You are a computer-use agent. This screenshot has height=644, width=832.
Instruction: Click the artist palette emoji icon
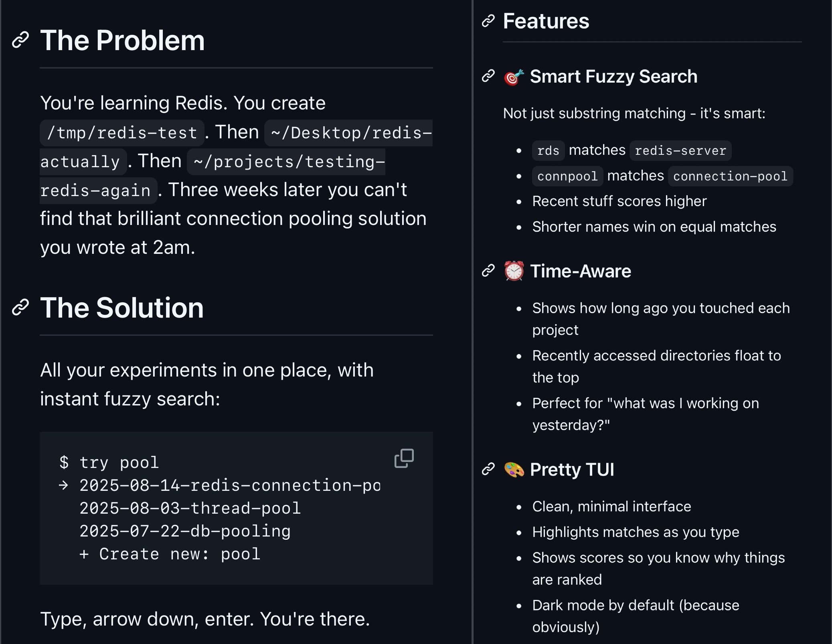[514, 470]
